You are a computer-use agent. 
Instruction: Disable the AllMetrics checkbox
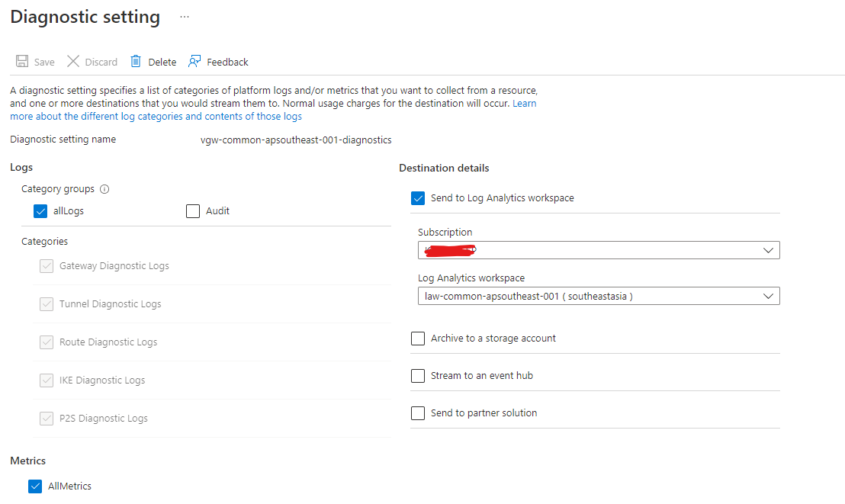click(x=34, y=486)
